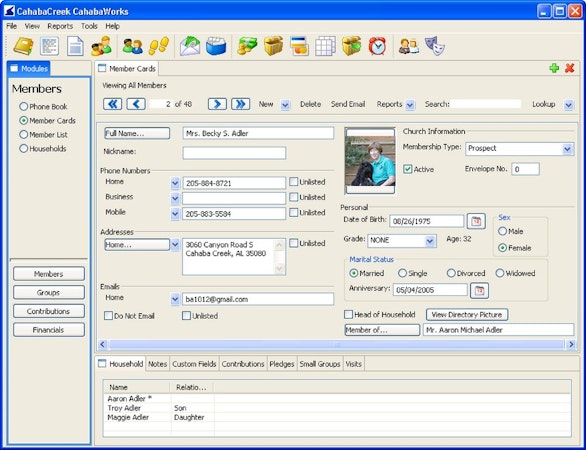Switch to the Small Groups tab

click(320, 364)
